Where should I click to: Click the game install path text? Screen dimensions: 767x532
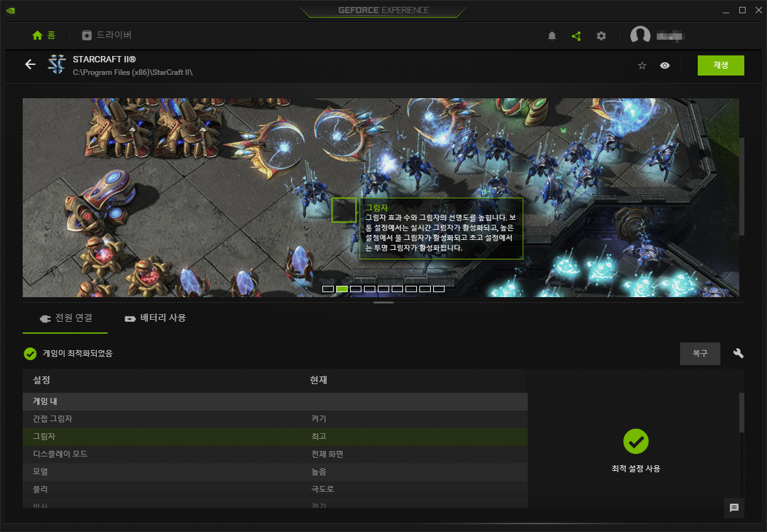pos(133,72)
